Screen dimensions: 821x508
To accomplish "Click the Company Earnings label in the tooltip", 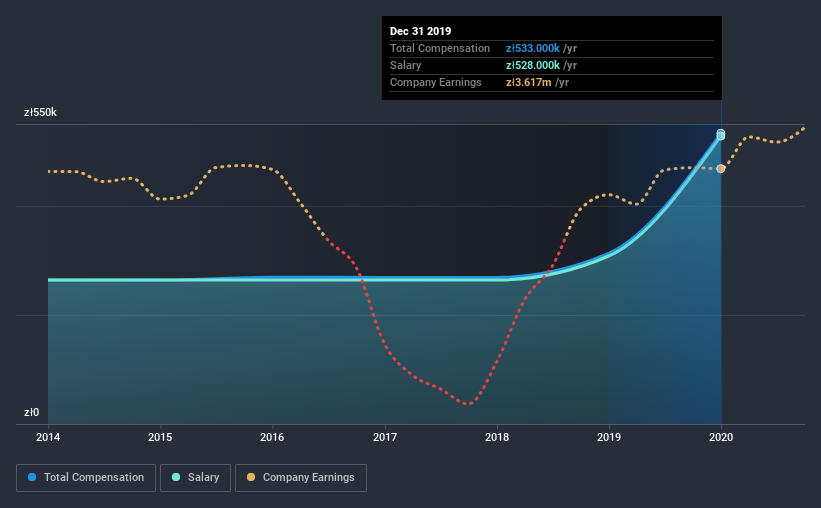I will (x=436, y=82).
